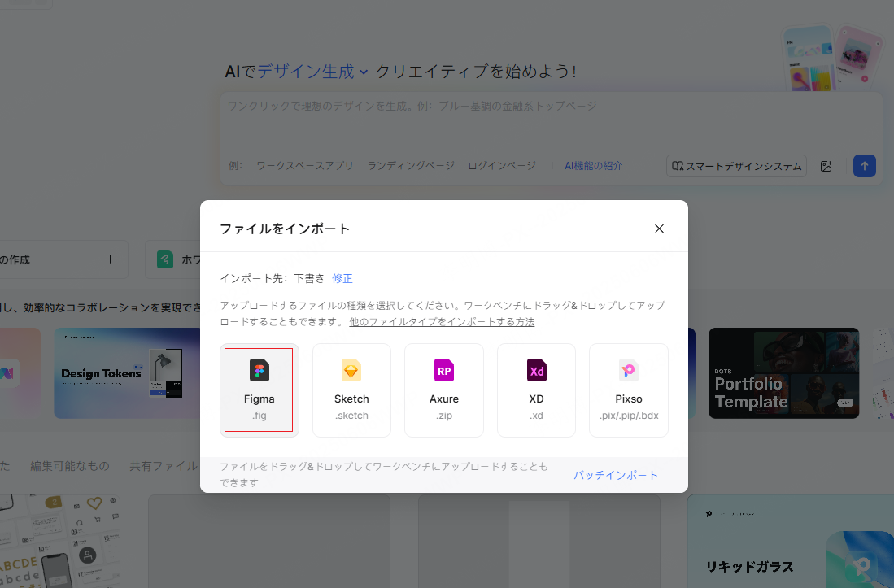Screen dimensions: 894x588
Task: Choose the Pixso .pix/.pip/.bdx import option
Action: pyautogui.click(x=628, y=390)
